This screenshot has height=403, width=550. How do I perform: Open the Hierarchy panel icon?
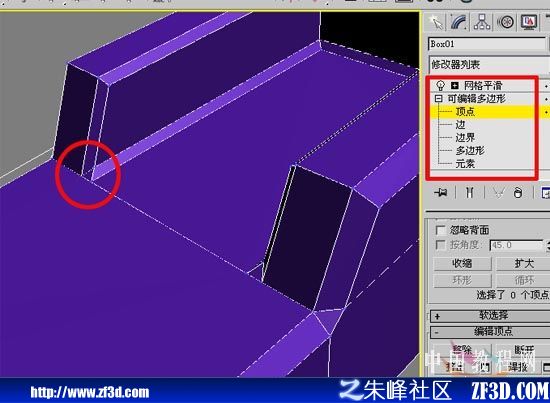click(x=482, y=22)
